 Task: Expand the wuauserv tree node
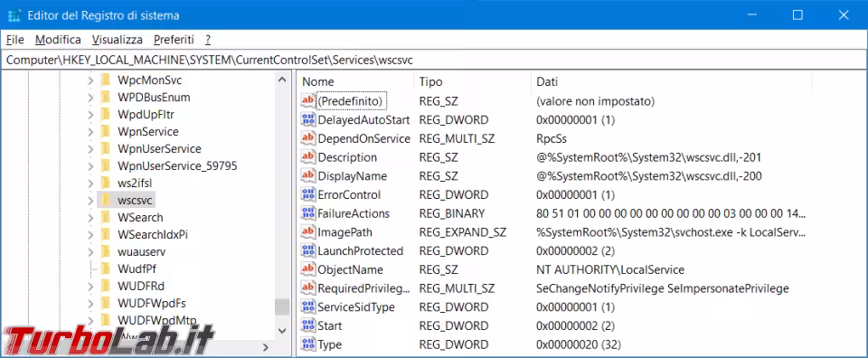pos(90,251)
